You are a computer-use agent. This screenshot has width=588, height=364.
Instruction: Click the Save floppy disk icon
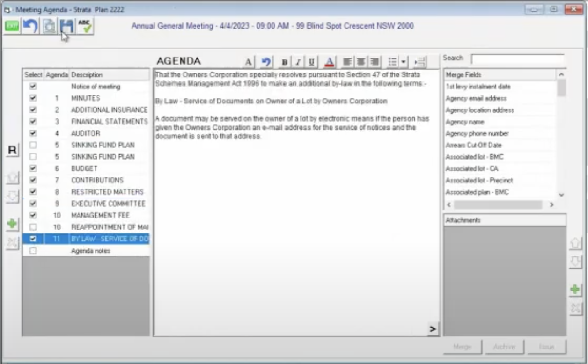click(67, 26)
